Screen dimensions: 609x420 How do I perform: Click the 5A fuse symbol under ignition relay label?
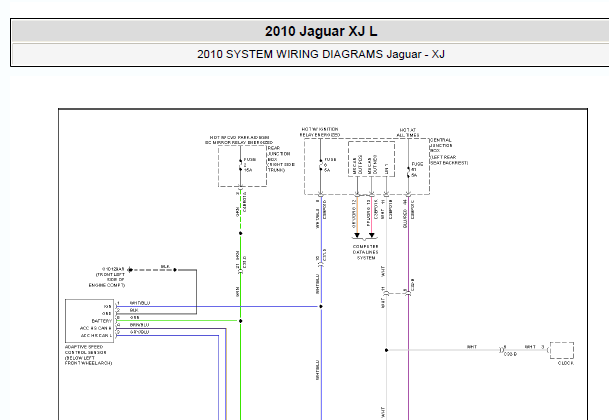click(321, 165)
